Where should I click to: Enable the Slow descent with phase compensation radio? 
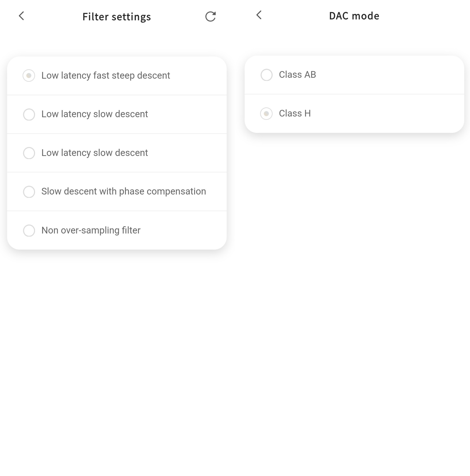pos(29,192)
